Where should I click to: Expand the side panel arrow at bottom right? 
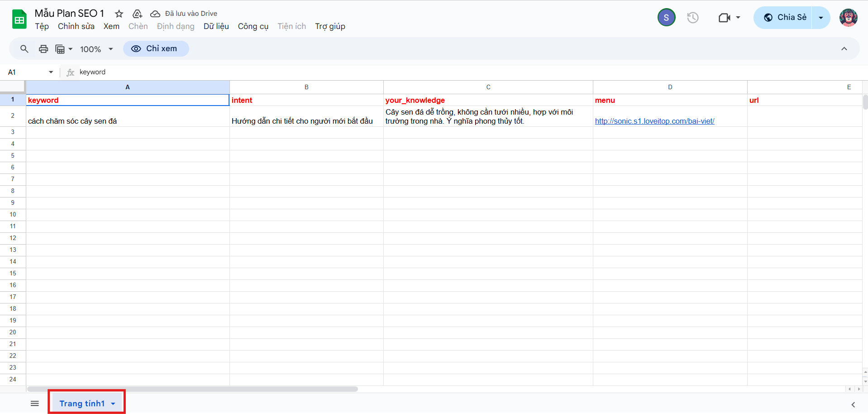pos(853,404)
